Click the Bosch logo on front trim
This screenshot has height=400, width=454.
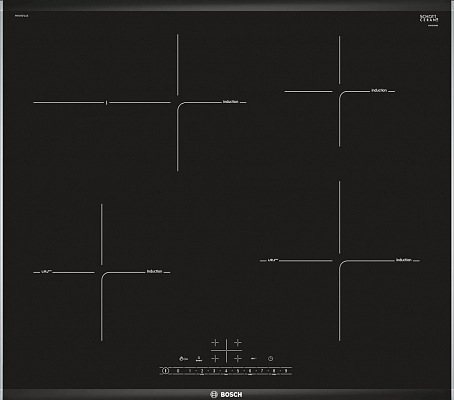(226, 395)
